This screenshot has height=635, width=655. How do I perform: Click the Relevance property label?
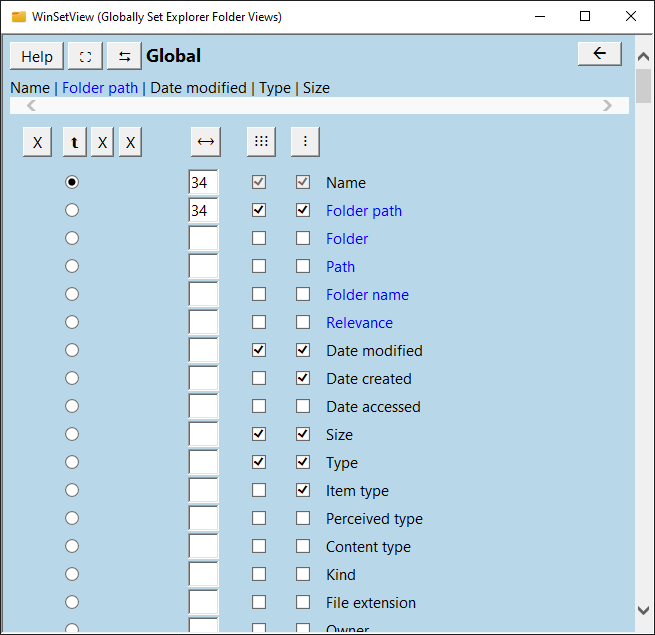coord(360,323)
